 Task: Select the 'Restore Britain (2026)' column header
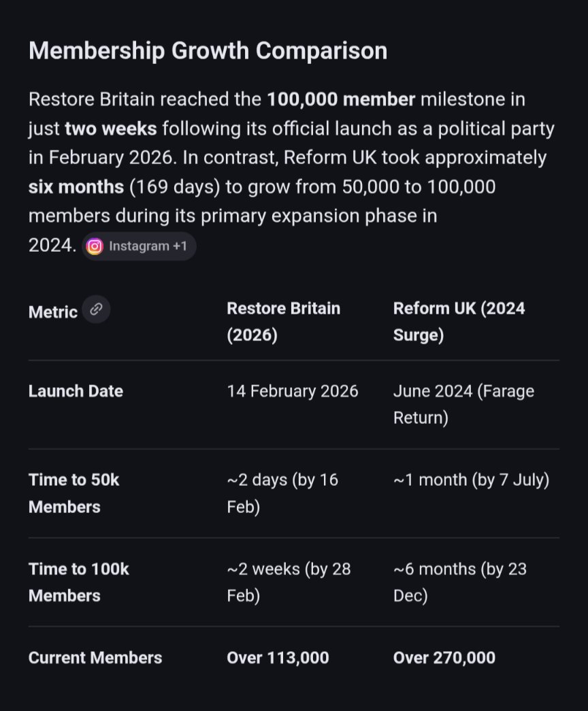pos(283,322)
